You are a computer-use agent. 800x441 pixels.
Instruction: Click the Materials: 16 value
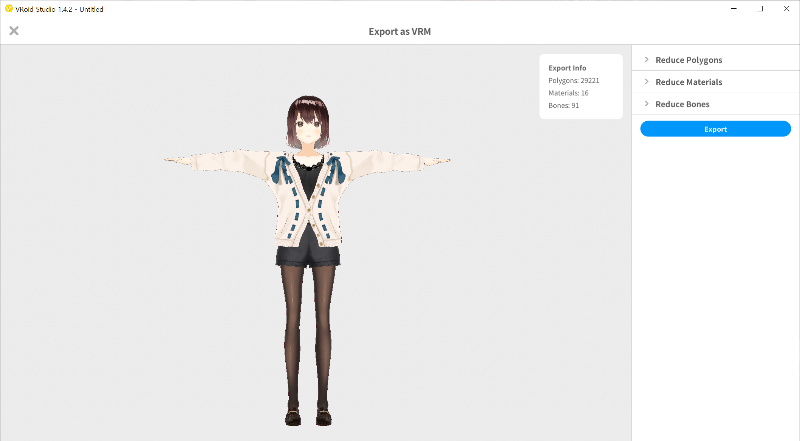pyautogui.click(x=568, y=93)
